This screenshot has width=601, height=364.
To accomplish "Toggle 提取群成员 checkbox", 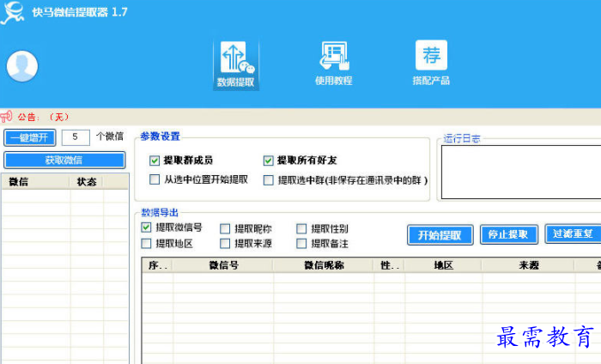I will pos(155,161).
